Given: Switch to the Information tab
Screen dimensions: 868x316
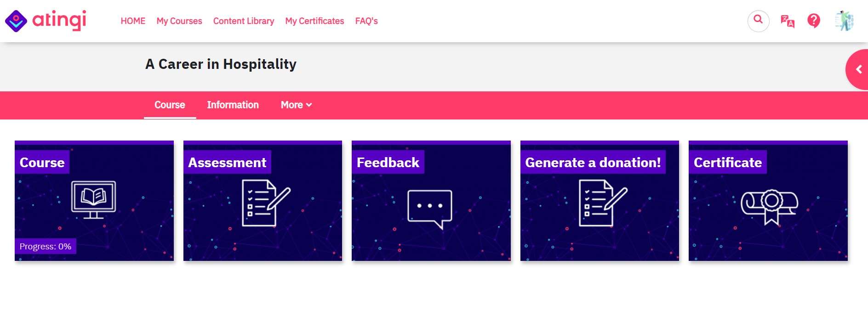Looking at the screenshot, I should point(233,105).
